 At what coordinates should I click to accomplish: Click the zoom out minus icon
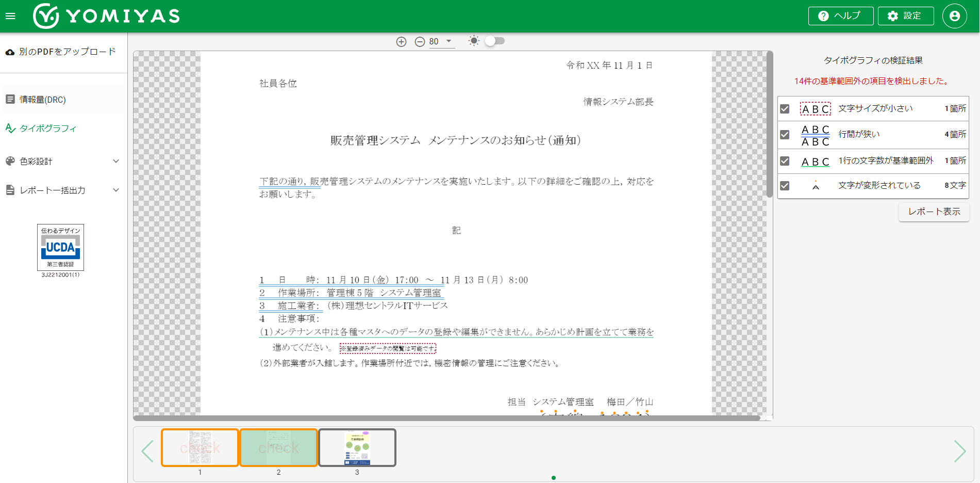(420, 42)
